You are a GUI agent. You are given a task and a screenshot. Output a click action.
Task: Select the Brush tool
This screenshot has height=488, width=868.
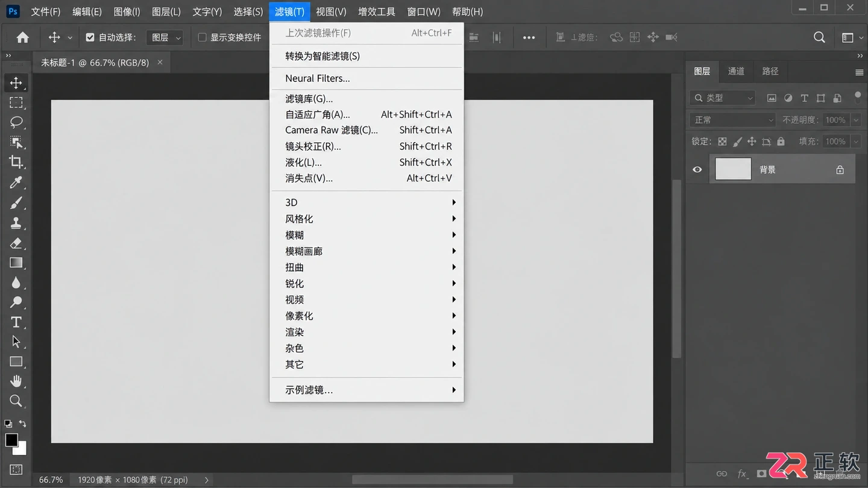(16, 203)
